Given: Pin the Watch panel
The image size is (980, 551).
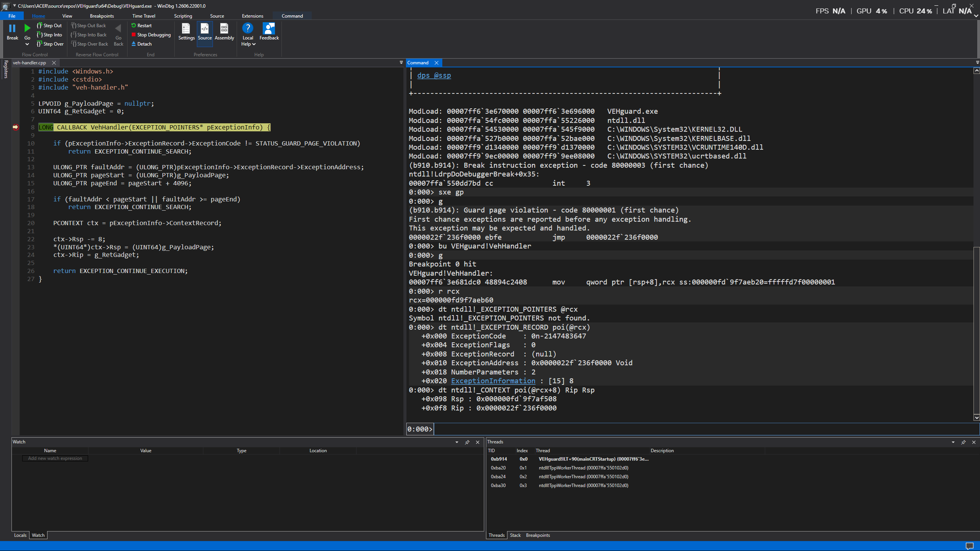Looking at the screenshot, I should coord(467,442).
